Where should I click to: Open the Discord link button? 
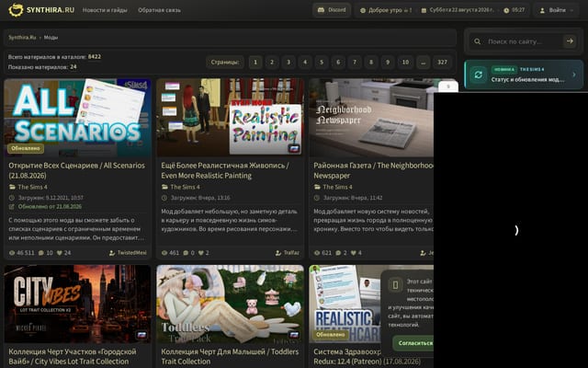pyautogui.click(x=332, y=10)
